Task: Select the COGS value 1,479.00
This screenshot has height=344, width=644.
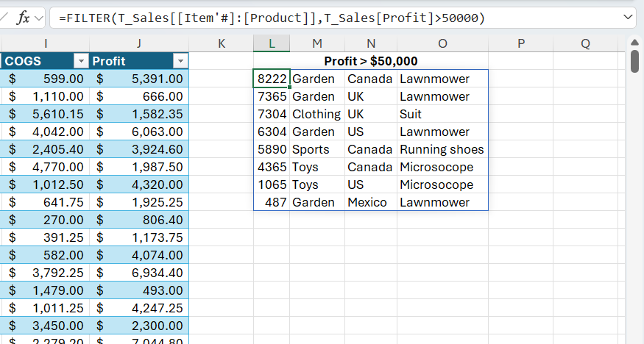Action: pos(45,290)
